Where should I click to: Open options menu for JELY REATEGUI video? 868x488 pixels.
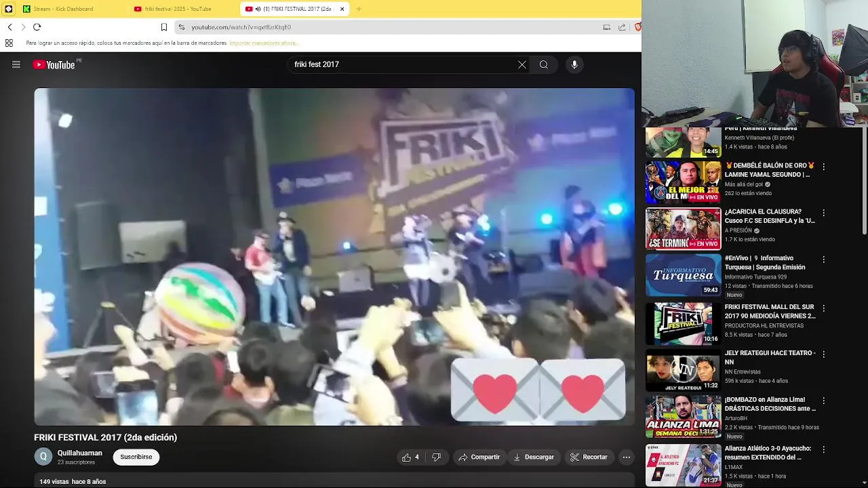(824, 354)
